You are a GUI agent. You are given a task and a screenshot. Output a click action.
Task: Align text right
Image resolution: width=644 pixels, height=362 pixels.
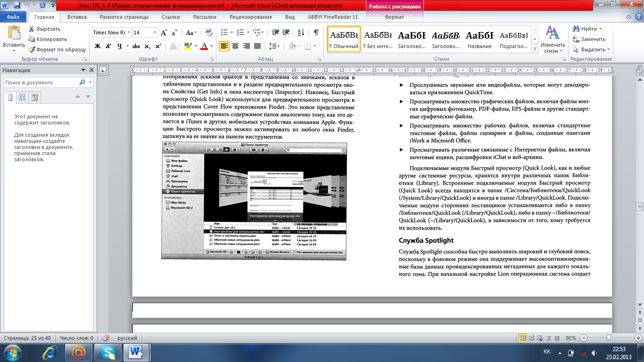246,46
